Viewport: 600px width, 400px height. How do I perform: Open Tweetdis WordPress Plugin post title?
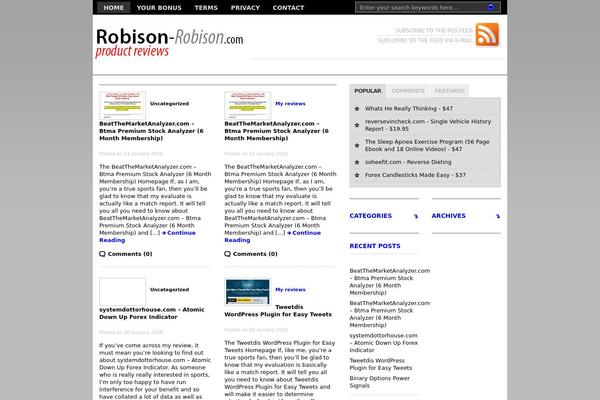pos(278,311)
